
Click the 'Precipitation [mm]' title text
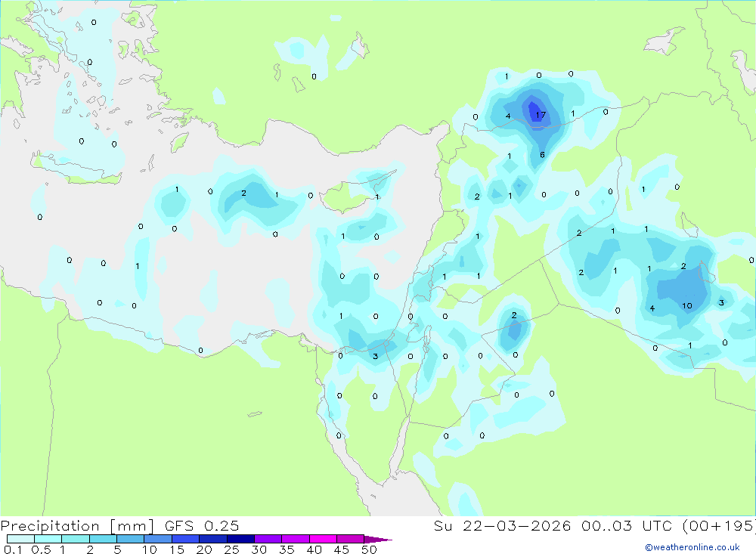pos(78,526)
